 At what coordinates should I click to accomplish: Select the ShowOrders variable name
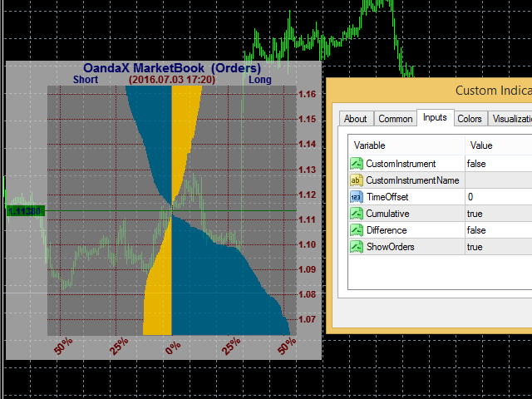(x=390, y=247)
